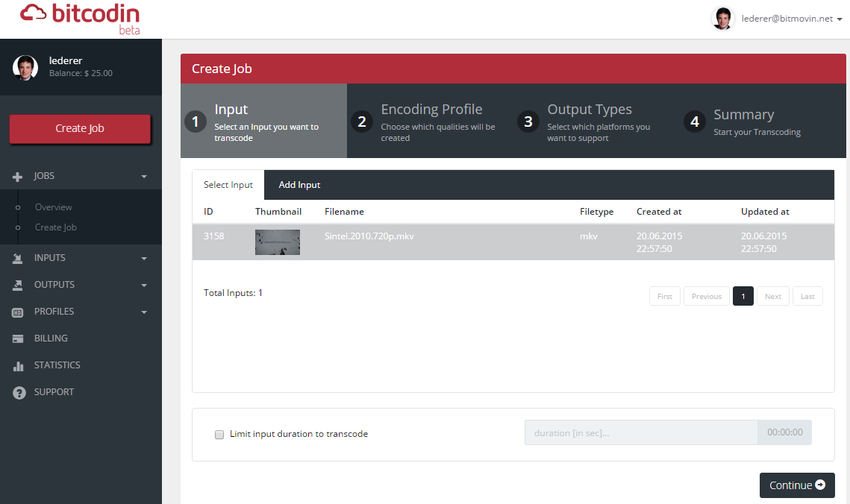Click the red Create Job button
The width and height of the screenshot is (850, 504).
80,129
